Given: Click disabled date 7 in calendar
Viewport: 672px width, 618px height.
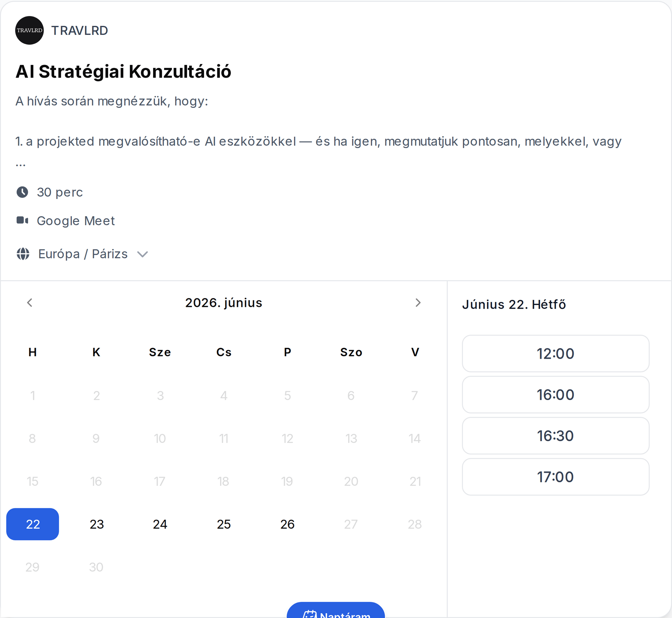Looking at the screenshot, I should [415, 396].
